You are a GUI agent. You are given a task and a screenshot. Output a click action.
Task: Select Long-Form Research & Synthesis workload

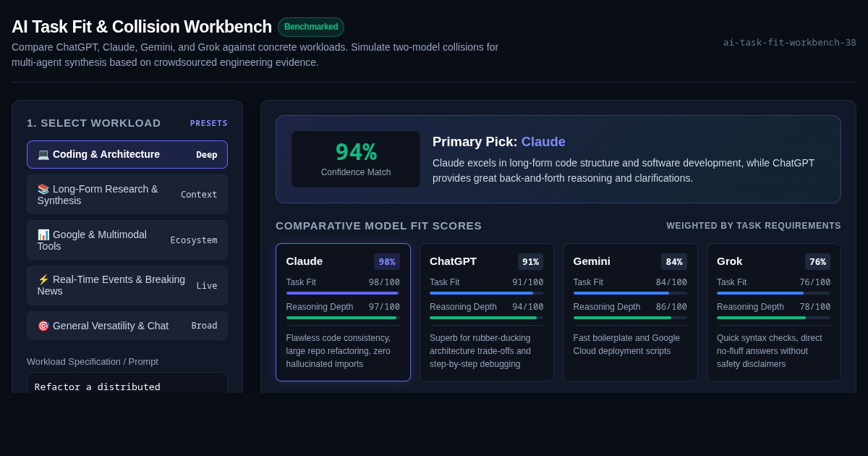(x=127, y=194)
